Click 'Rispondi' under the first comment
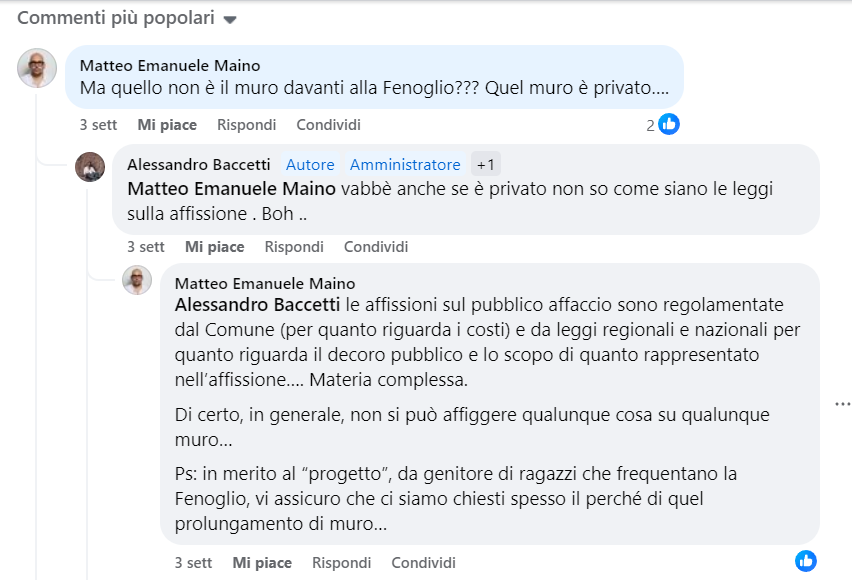Screen dimensions: 852x580 pos(247,124)
